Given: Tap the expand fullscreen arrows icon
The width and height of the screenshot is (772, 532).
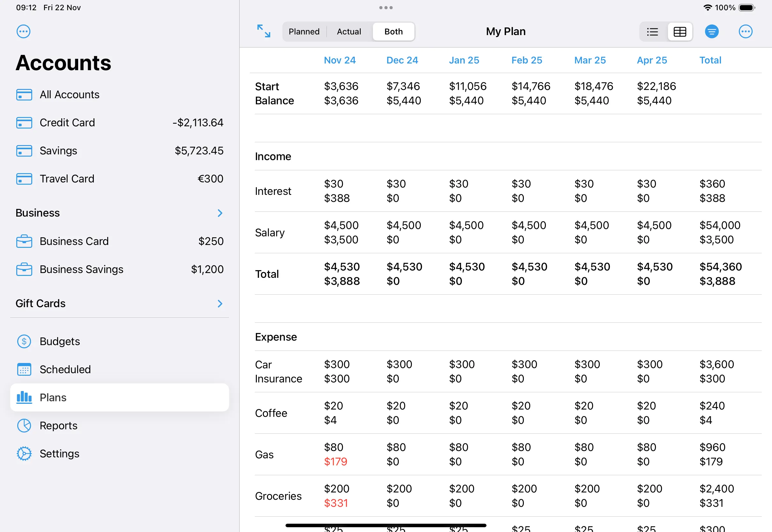Looking at the screenshot, I should 264,31.
